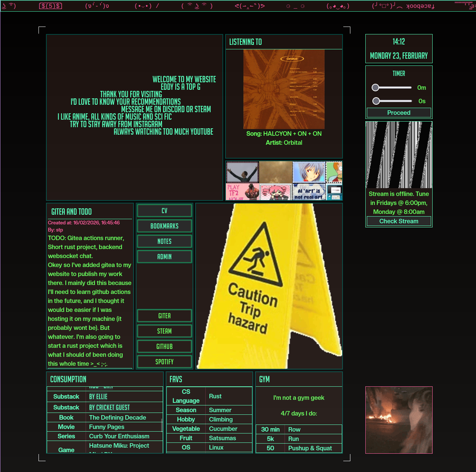This screenshot has width=476, height=472.
Task: Click the By: stp author line
Action: click(55, 230)
